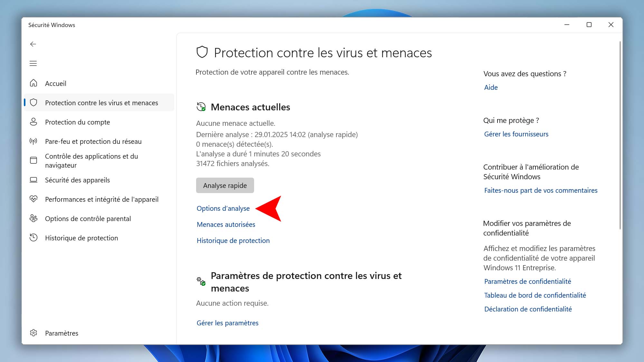Click the 'Sécurité Windows' window title
Image resolution: width=644 pixels, height=362 pixels.
coord(52,25)
